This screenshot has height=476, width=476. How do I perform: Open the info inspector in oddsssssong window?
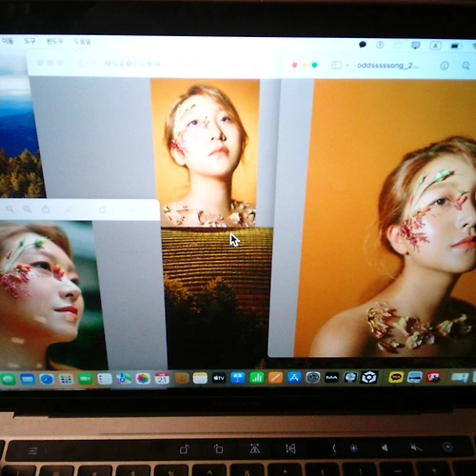tap(445, 66)
